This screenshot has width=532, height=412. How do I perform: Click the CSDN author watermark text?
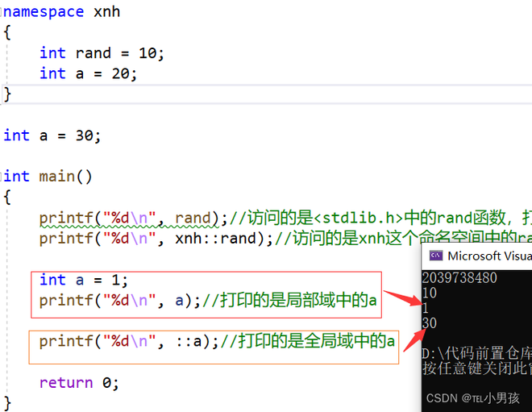point(476,397)
